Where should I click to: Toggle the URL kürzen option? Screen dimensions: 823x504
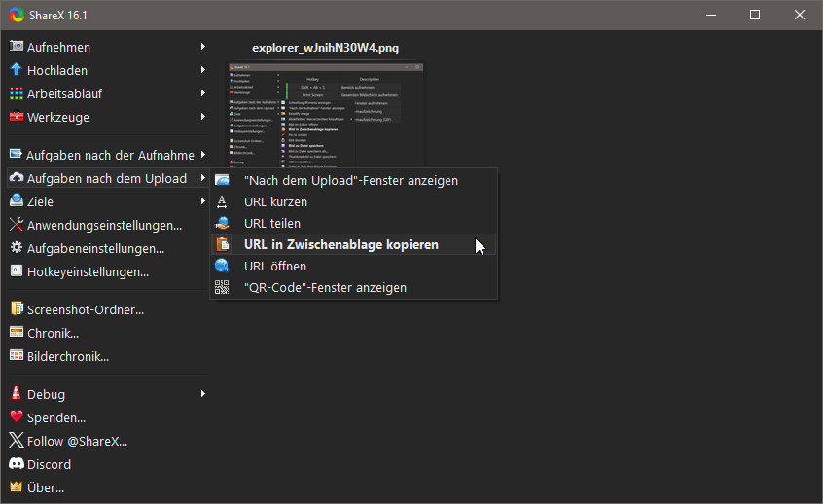pos(353,201)
